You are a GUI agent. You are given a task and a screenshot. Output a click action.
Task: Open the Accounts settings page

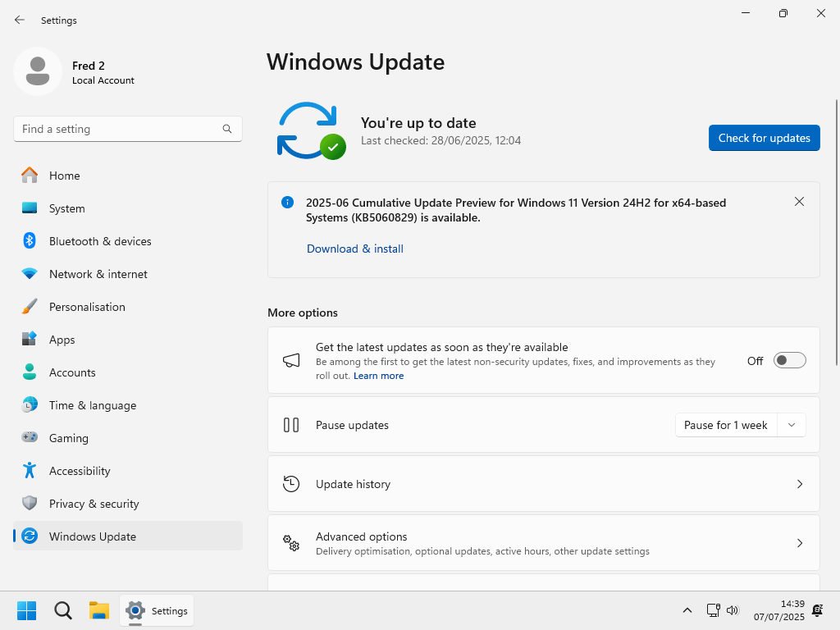(74, 372)
